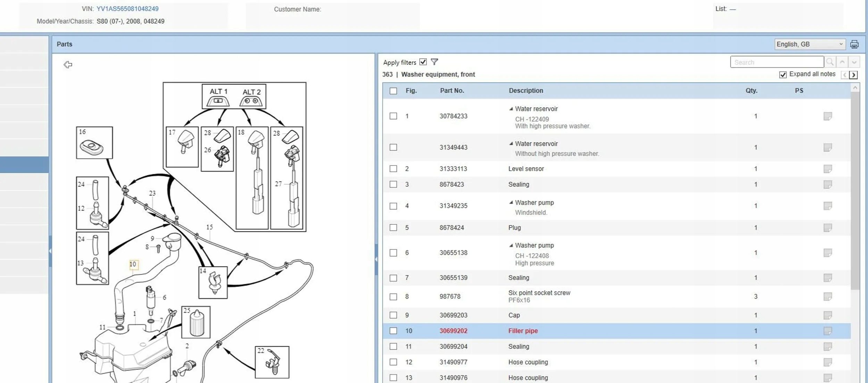The width and height of the screenshot is (868, 383).
Task: Go to next section arrow button
Action: (x=854, y=75)
